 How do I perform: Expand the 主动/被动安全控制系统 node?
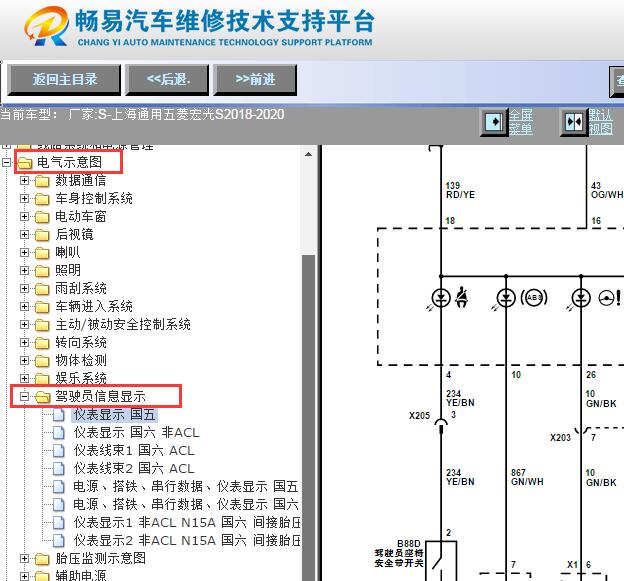tap(24, 325)
